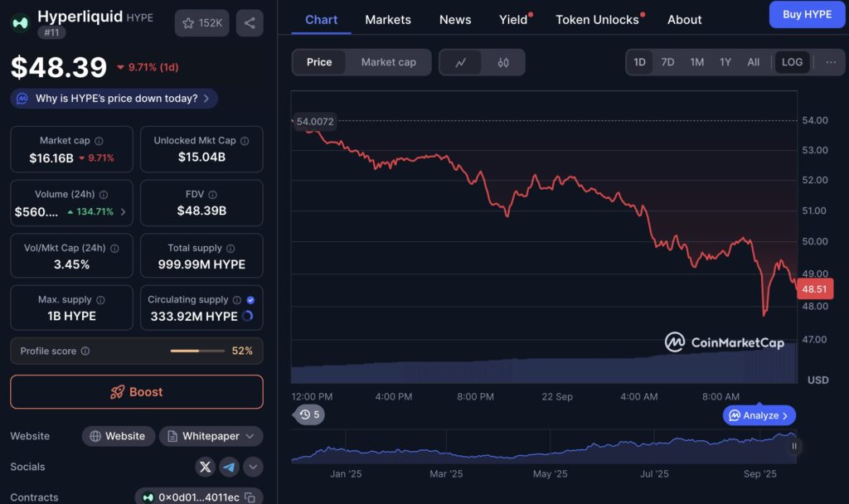The width and height of the screenshot is (849, 504).
Task: Click the 999.99M HYPE total supply value
Action: coord(201,264)
